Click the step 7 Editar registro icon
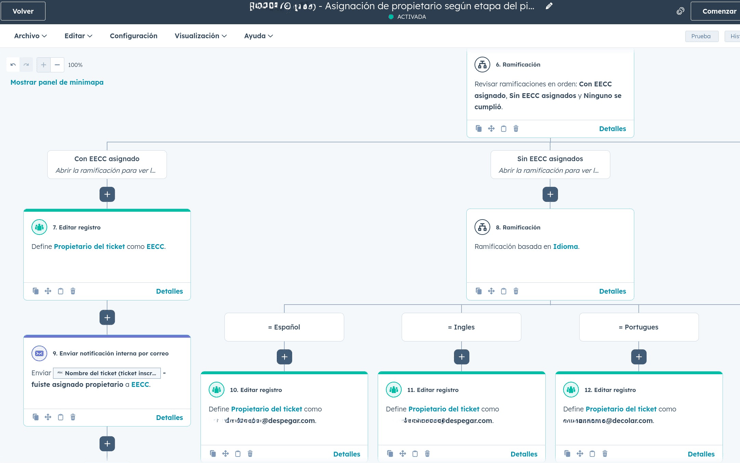 tap(39, 227)
